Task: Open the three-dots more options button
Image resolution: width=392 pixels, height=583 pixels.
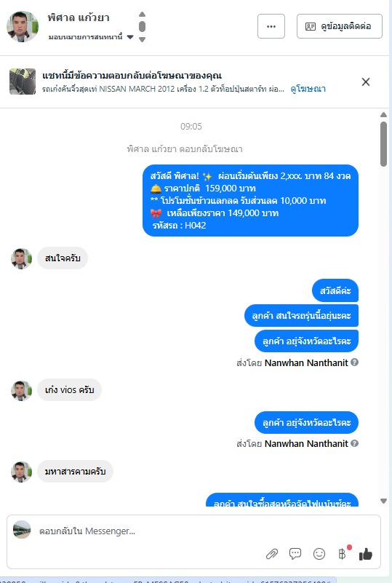Action: pyautogui.click(x=271, y=26)
